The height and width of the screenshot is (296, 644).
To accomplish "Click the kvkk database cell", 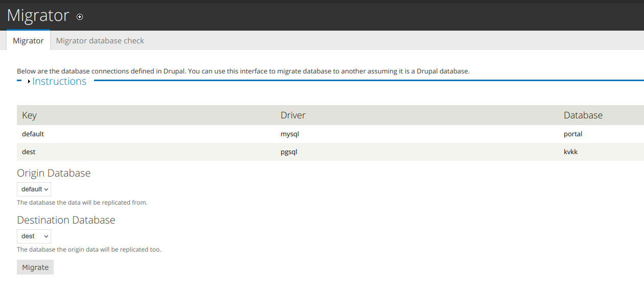I will pos(570,152).
